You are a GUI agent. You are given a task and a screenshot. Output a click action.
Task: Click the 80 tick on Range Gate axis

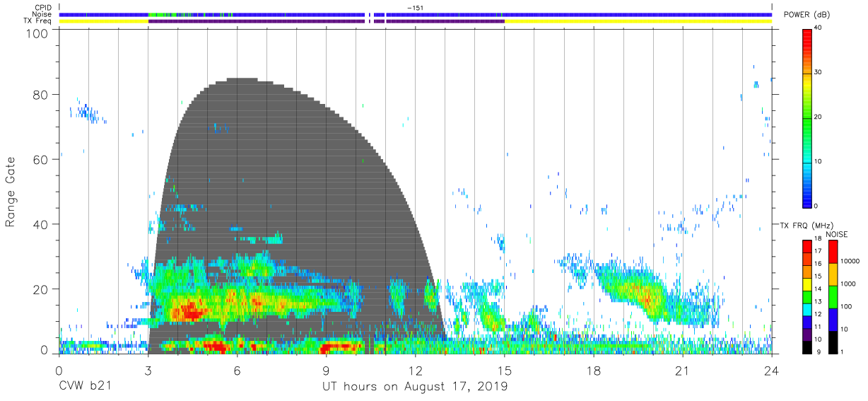(x=41, y=95)
